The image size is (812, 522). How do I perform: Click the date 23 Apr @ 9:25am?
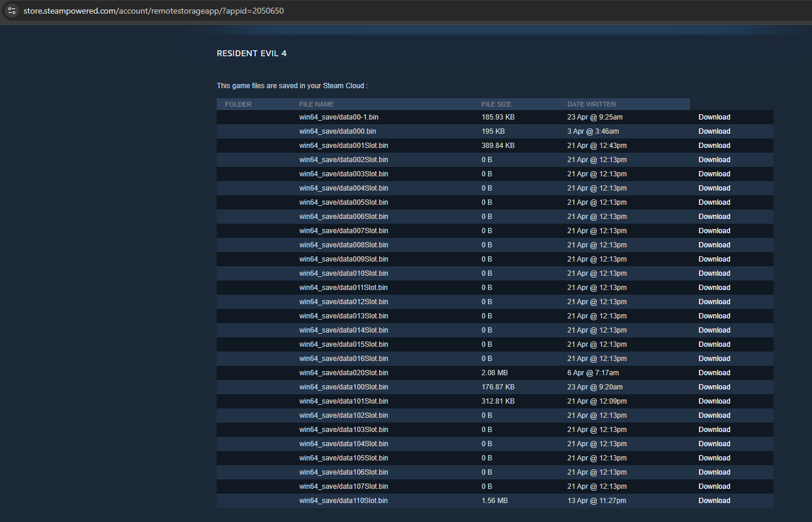coord(595,117)
